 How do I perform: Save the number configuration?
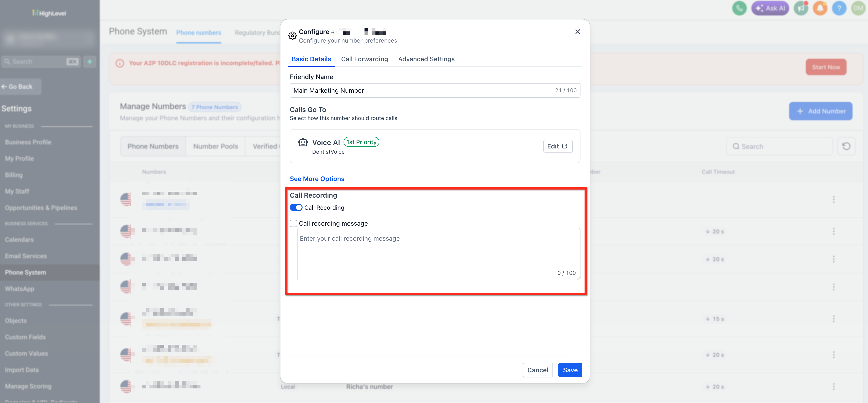pyautogui.click(x=570, y=370)
